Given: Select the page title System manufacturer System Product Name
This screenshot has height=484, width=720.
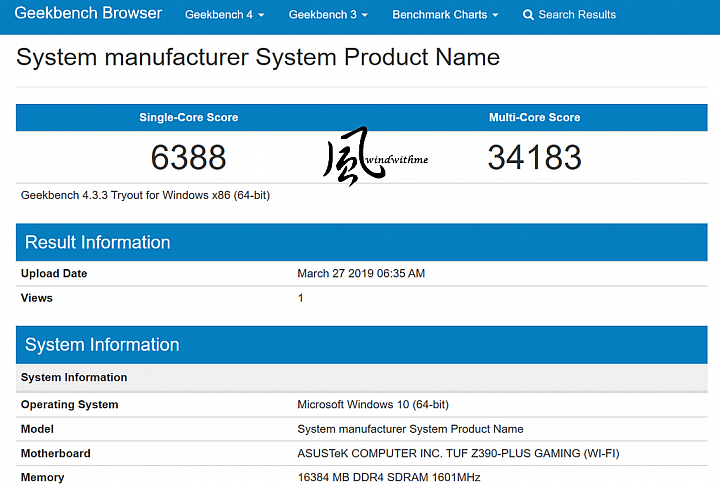Looking at the screenshot, I should (x=258, y=57).
